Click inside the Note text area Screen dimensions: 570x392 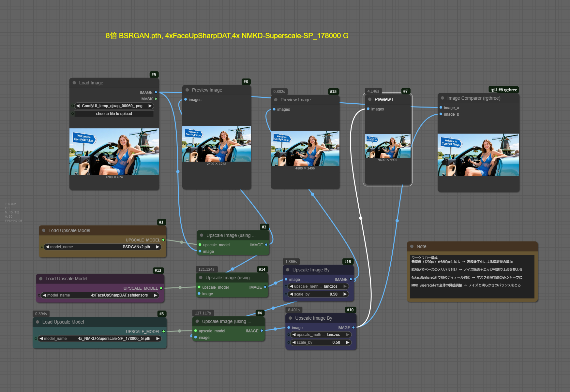pyautogui.click(x=472, y=276)
